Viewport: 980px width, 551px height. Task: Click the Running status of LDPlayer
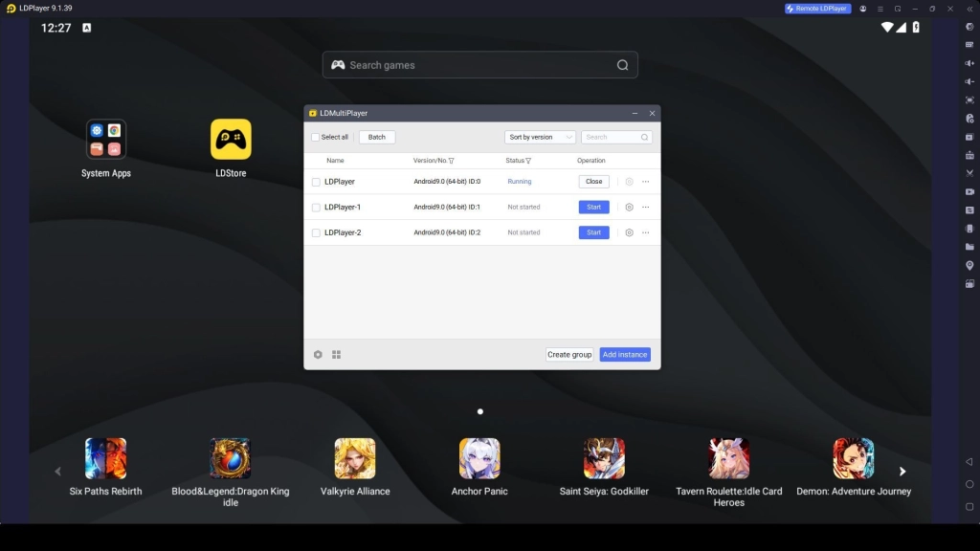tap(520, 182)
